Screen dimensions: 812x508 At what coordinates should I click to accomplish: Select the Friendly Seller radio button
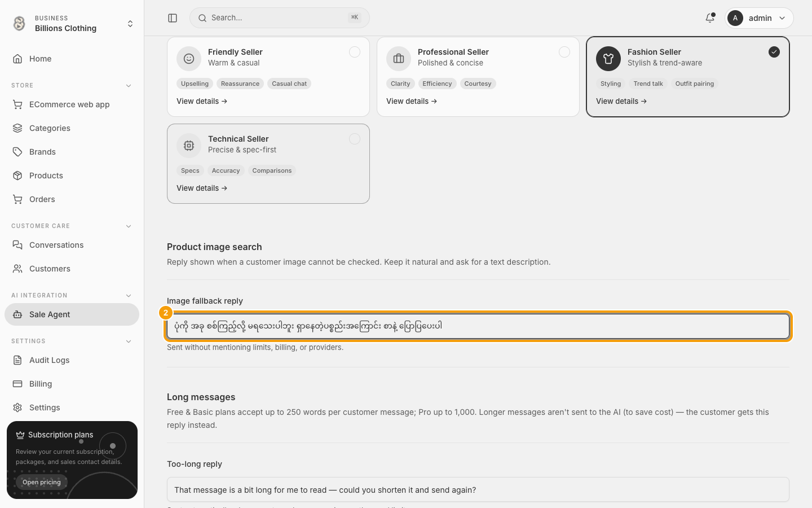[x=355, y=52]
